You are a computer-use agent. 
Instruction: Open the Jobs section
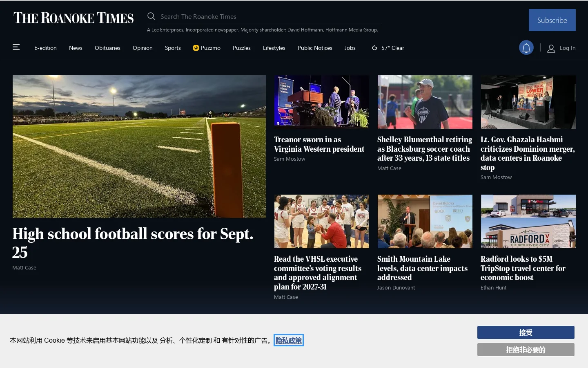[350, 48]
